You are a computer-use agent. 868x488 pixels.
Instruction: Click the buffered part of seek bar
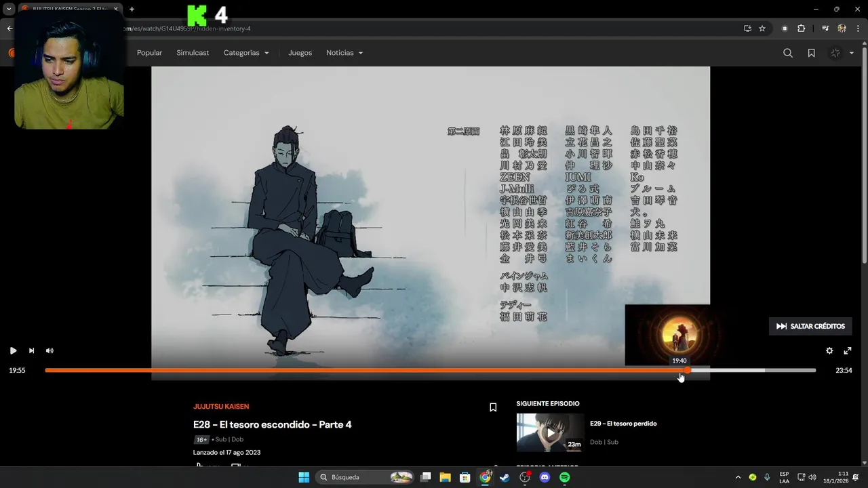[727, 370]
